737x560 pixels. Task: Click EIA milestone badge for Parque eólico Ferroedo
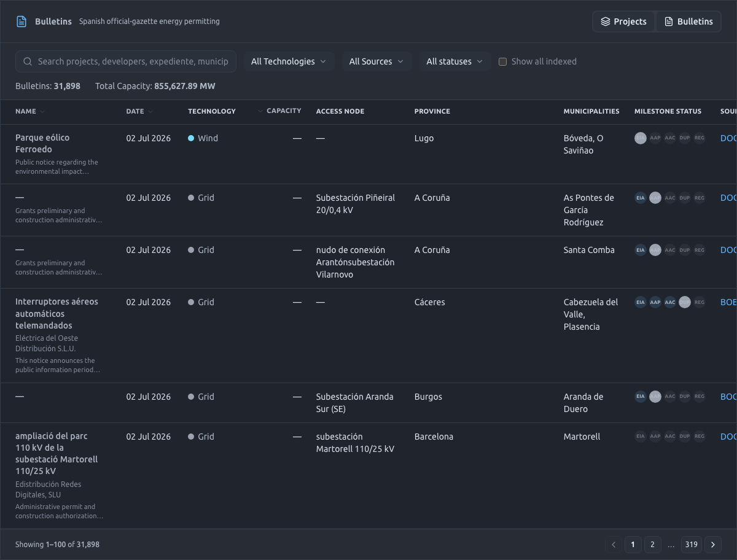641,138
